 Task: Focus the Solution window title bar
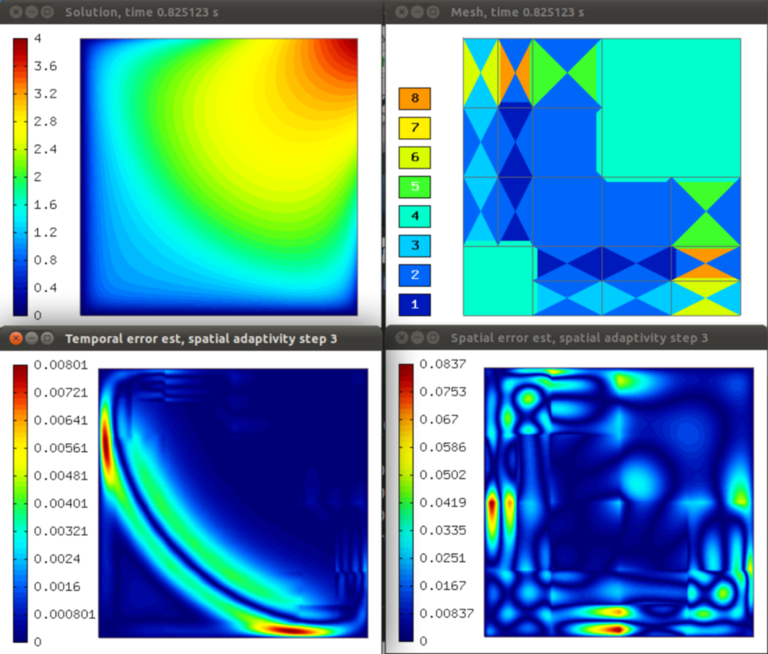[200, 12]
